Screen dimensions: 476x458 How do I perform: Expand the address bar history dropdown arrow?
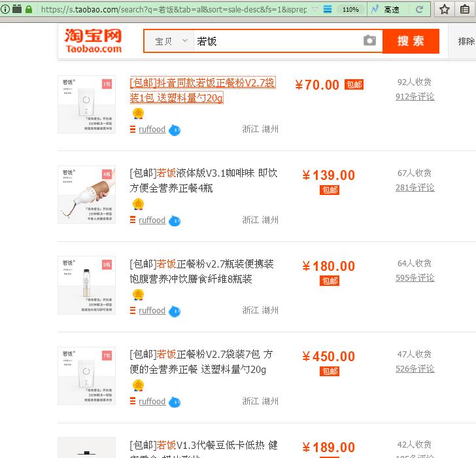pyautogui.click(x=314, y=9)
